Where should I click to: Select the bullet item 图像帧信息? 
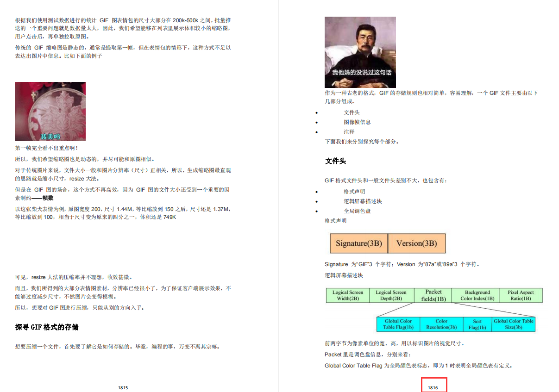(x=357, y=122)
